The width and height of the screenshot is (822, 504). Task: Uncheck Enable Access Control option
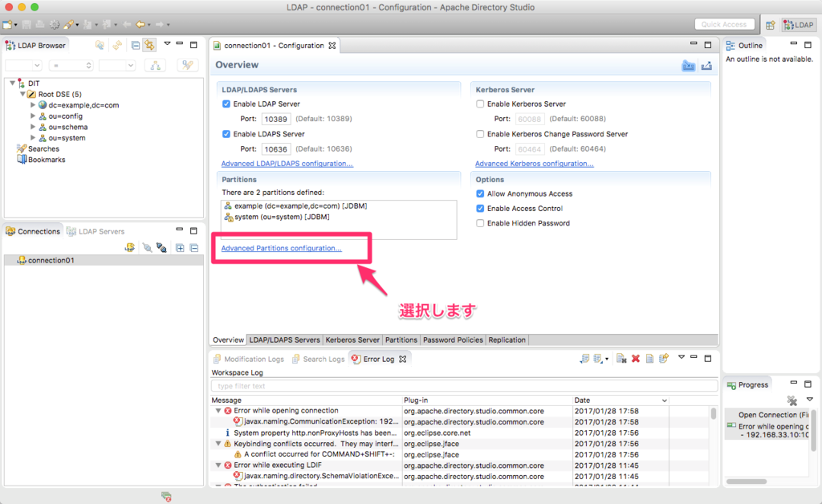click(x=480, y=209)
